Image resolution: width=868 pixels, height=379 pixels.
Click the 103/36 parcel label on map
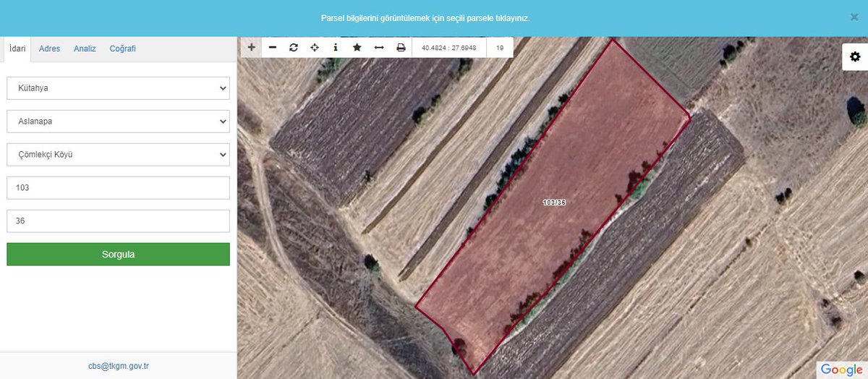pos(554,203)
